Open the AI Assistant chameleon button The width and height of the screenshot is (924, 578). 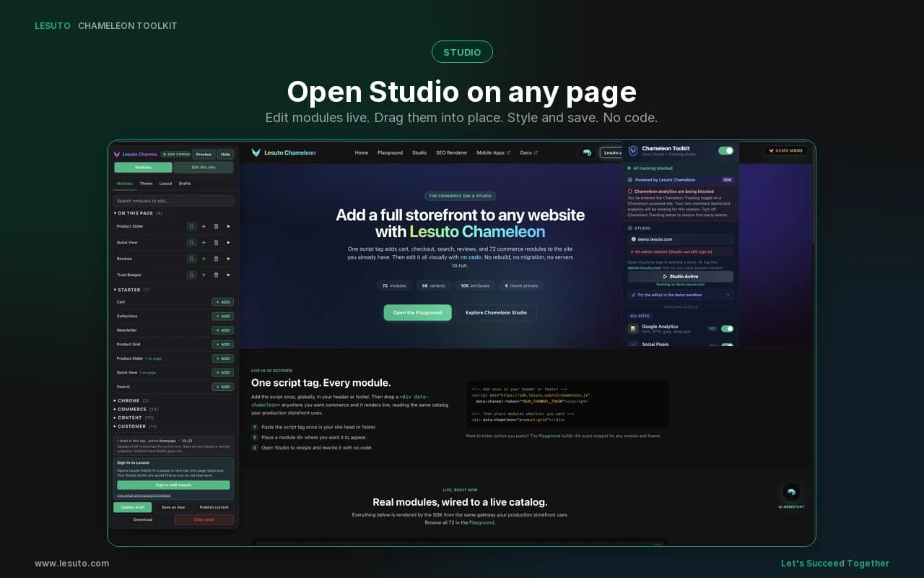click(x=792, y=492)
